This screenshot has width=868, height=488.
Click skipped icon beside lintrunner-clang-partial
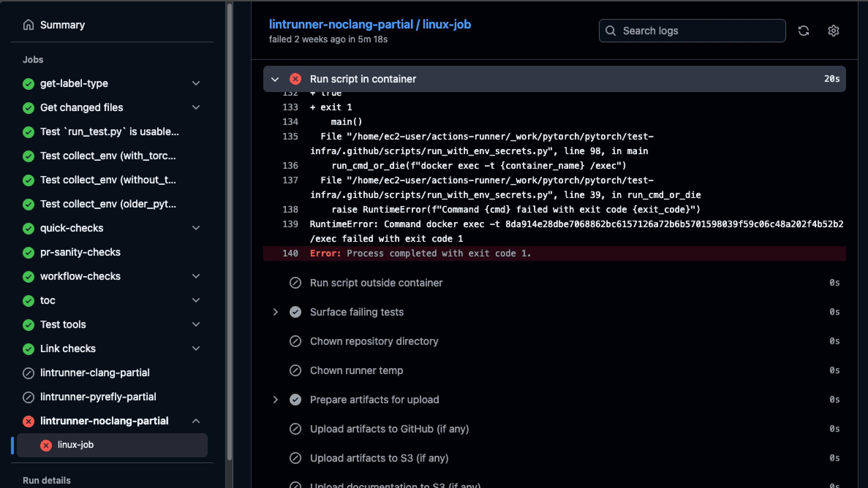tap(29, 373)
